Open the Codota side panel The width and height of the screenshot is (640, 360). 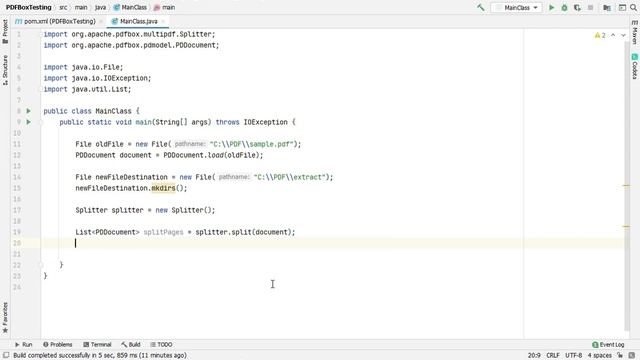tap(635, 66)
